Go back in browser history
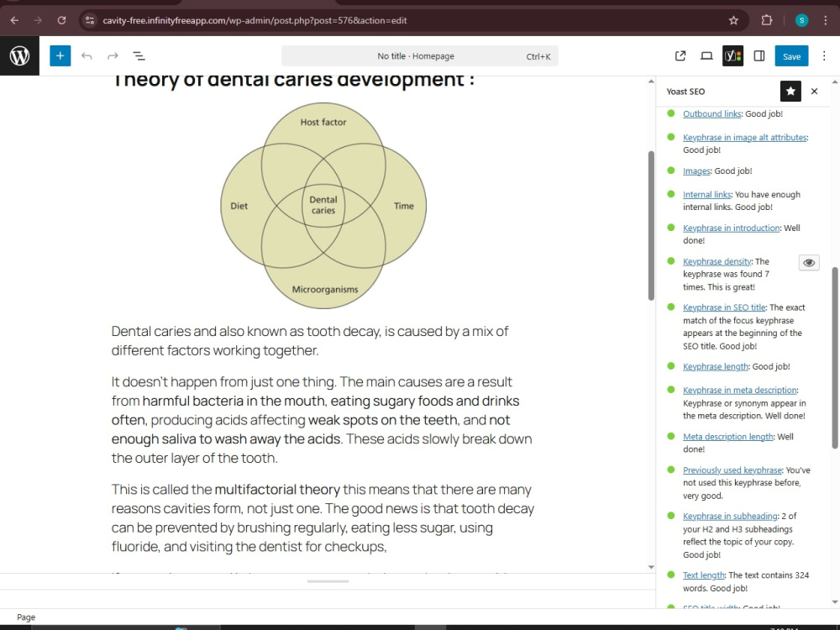The width and height of the screenshot is (840, 630). [14, 20]
